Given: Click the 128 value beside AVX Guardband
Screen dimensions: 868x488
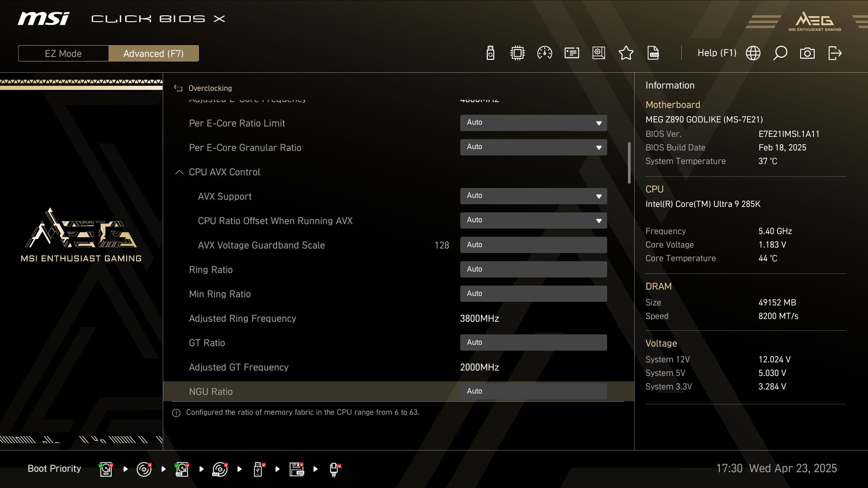Looking at the screenshot, I should click(x=442, y=245).
